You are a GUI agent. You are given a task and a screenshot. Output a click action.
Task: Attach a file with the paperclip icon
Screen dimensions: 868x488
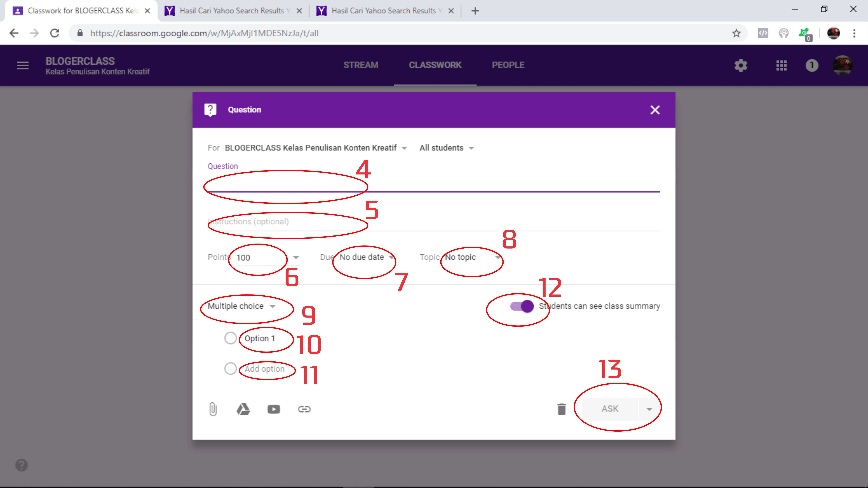pyautogui.click(x=213, y=409)
